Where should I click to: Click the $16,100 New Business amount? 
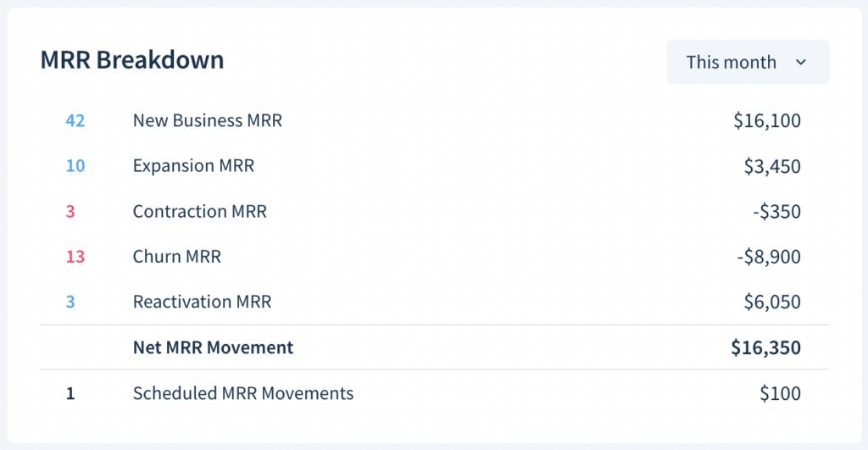click(767, 120)
